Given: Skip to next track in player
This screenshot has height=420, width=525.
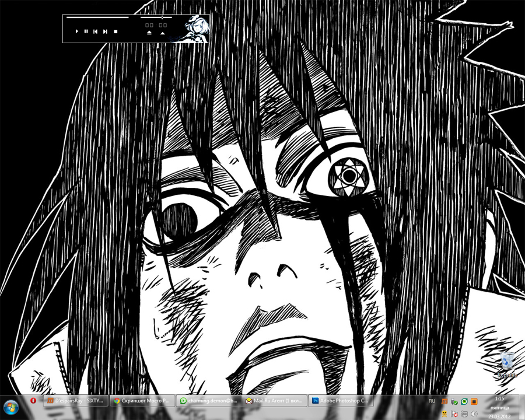Looking at the screenshot, I should point(105,32).
